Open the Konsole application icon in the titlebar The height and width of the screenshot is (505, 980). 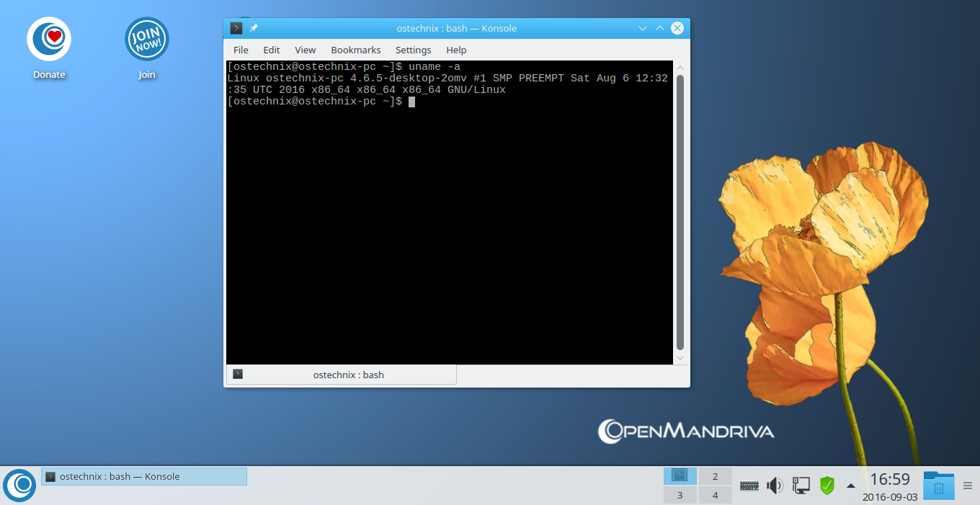pos(236,28)
